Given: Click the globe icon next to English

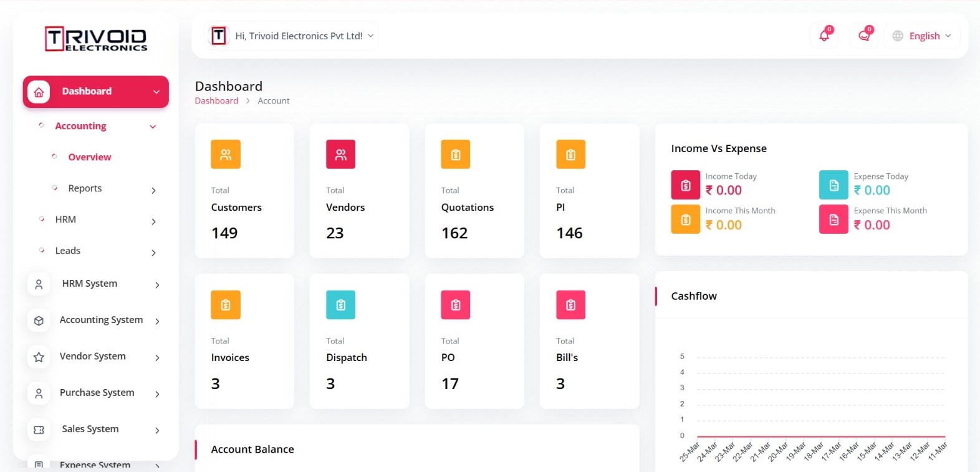Looking at the screenshot, I should (898, 36).
